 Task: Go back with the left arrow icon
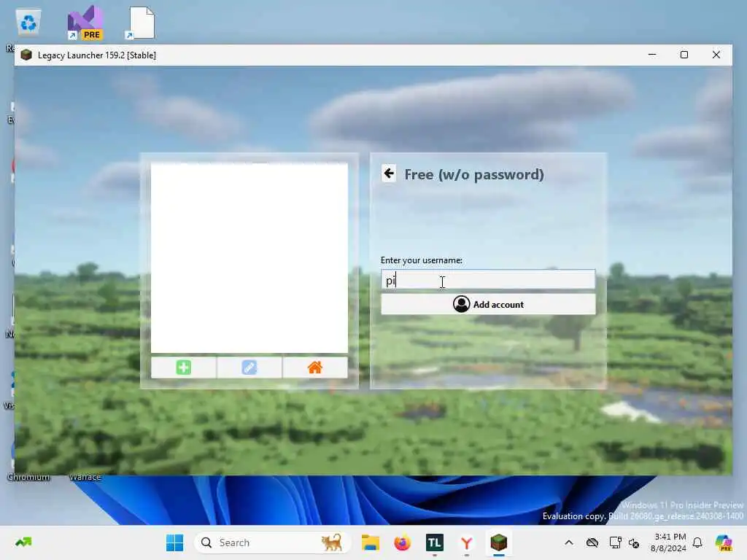389,174
